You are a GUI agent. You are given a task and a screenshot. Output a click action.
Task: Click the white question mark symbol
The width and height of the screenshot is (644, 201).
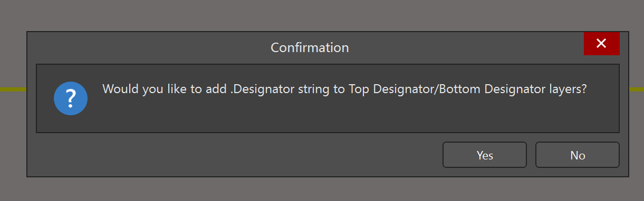point(71,98)
